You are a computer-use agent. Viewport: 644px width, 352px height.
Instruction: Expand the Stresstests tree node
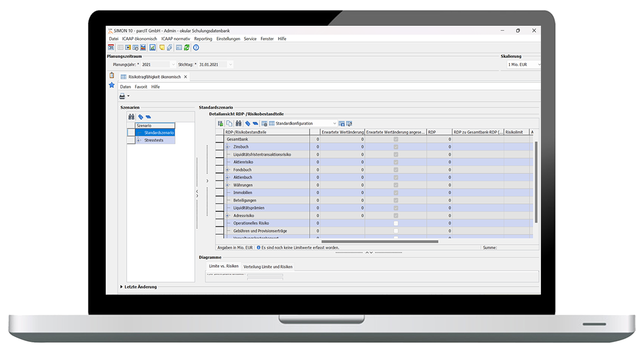point(138,141)
